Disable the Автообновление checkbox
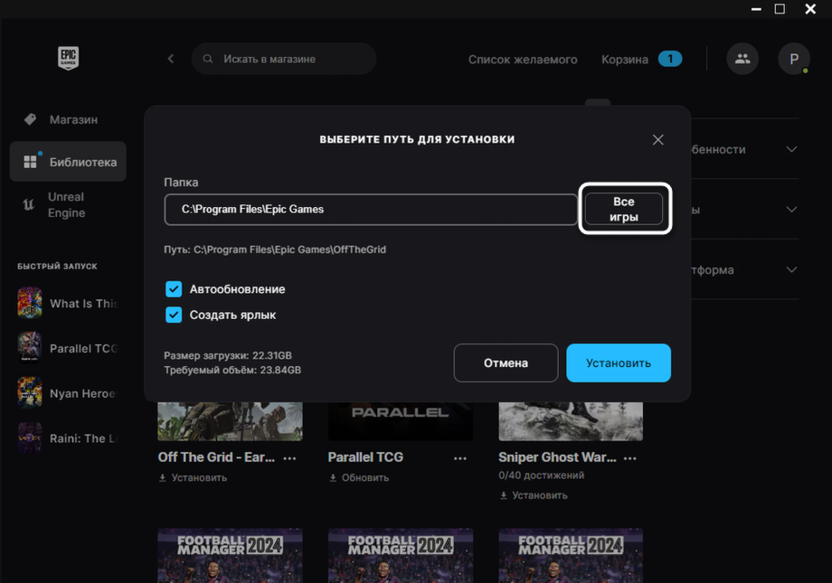The image size is (832, 583). pyautogui.click(x=174, y=289)
